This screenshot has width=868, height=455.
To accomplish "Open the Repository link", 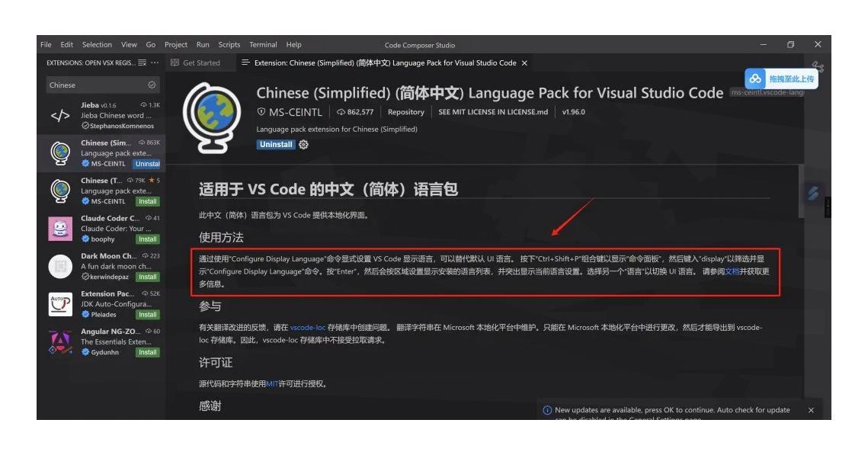I will pyautogui.click(x=406, y=111).
